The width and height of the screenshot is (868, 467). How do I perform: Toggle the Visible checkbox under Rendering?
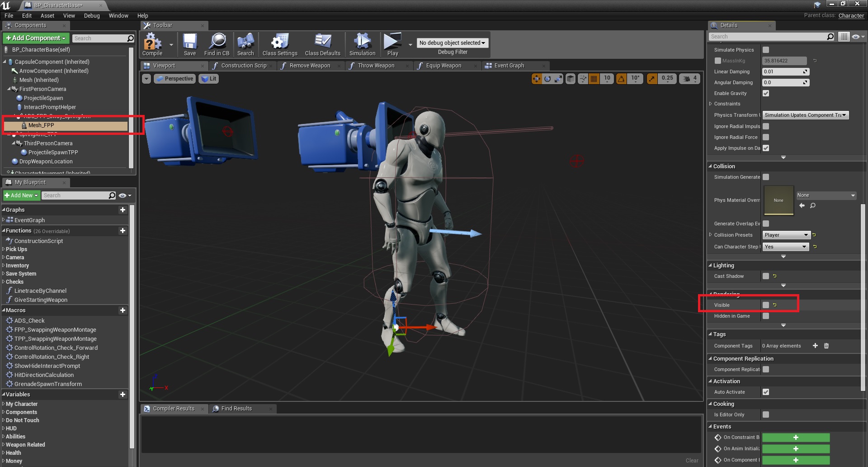click(x=766, y=305)
